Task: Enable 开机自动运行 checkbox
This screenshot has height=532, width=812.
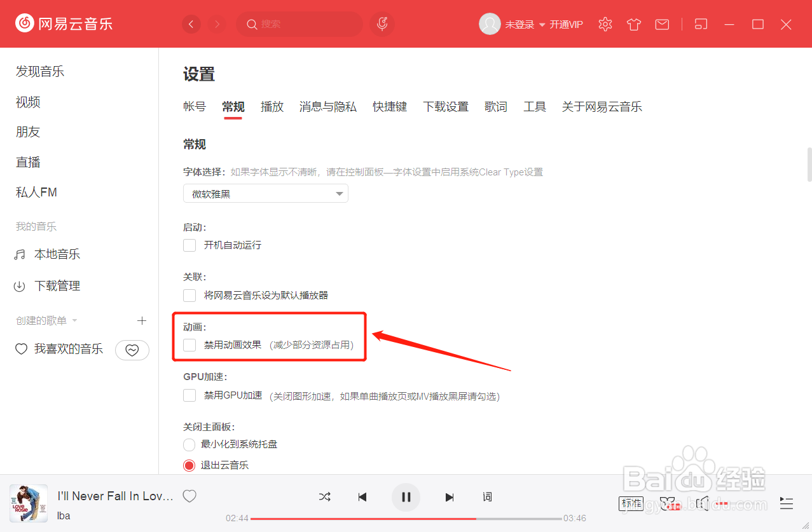Action: click(x=189, y=245)
